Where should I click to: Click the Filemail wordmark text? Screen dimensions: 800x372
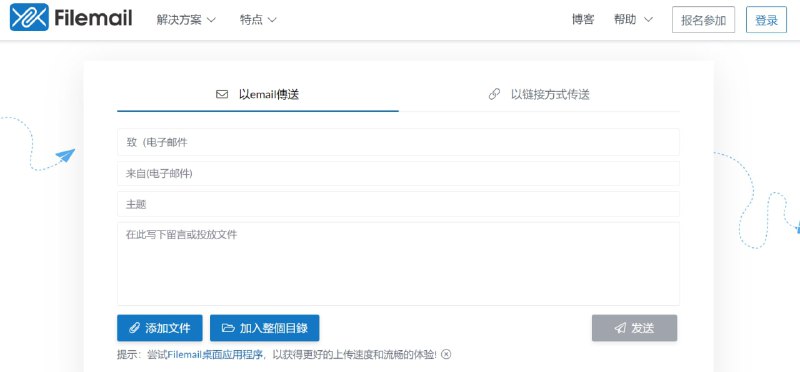(93, 18)
